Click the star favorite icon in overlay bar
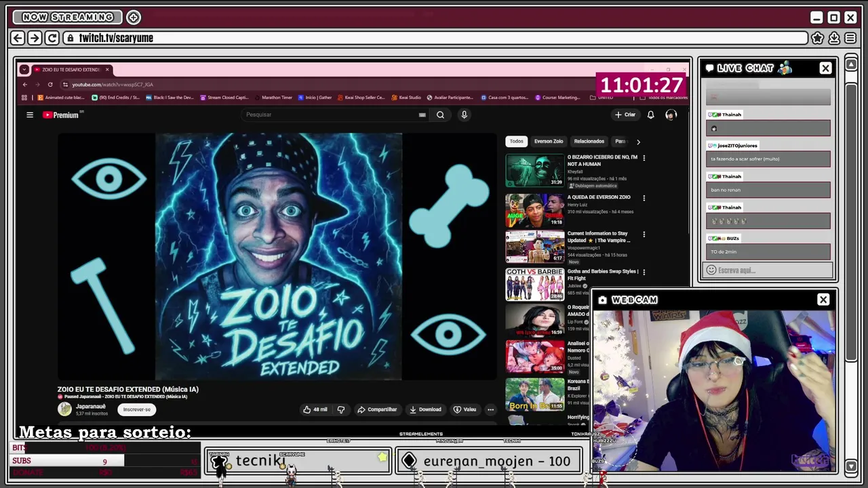The image size is (868, 488). 818,38
